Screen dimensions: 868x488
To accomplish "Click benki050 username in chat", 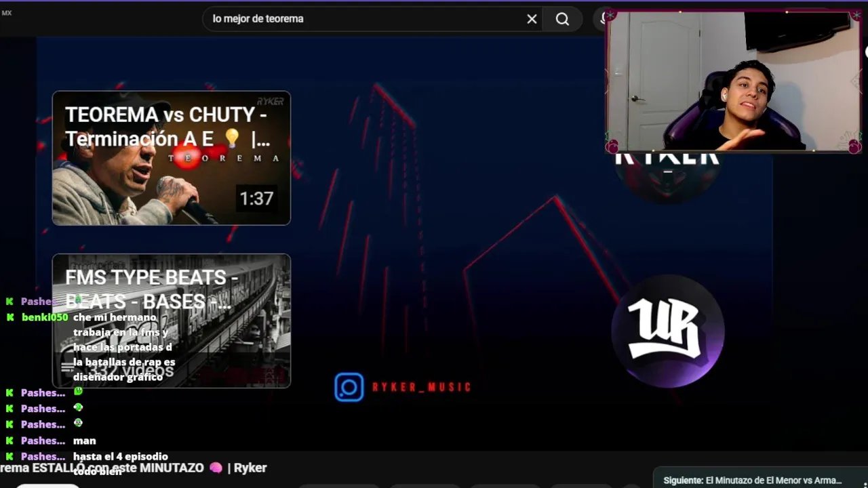I will click(x=45, y=317).
